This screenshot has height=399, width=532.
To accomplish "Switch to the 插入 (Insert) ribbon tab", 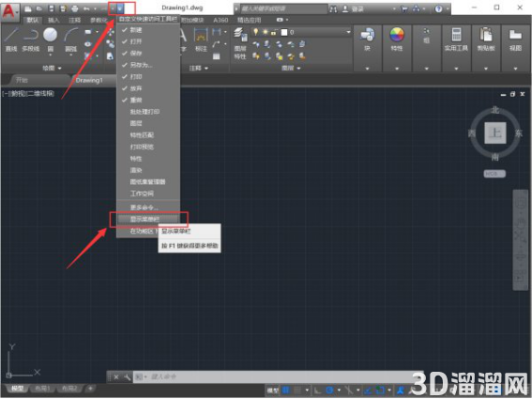I will click(x=53, y=20).
